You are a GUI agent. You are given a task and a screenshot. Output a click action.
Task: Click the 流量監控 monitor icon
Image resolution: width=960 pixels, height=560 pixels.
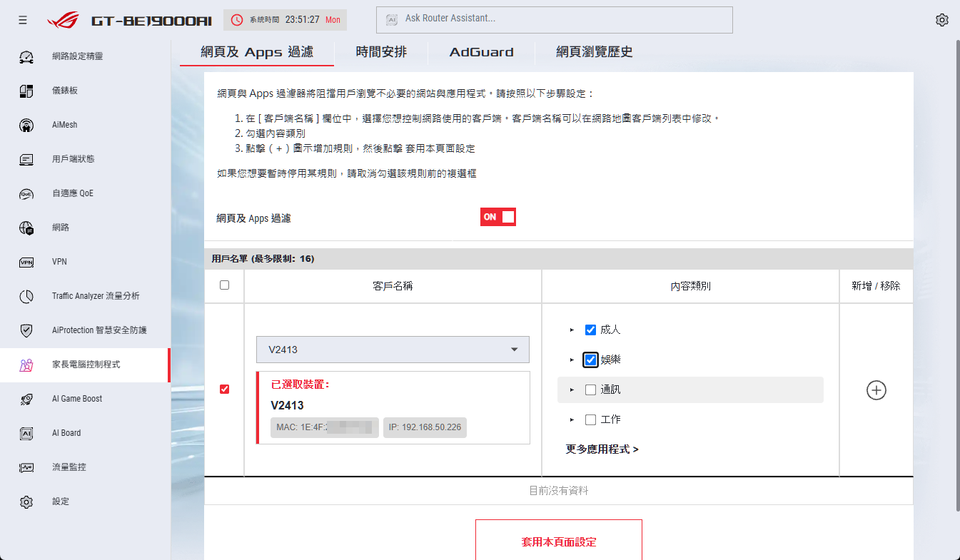(26, 467)
